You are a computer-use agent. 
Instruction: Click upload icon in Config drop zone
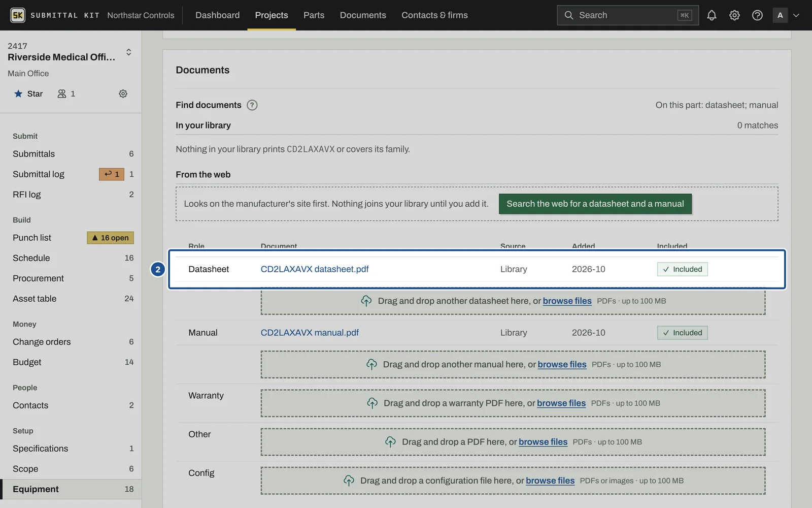click(349, 481)
